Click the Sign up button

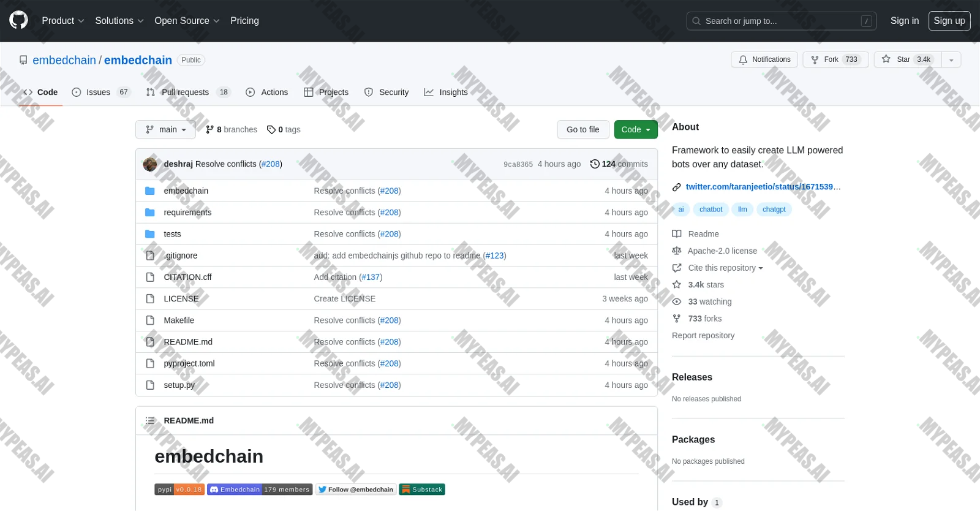click(x=949, y=21)
